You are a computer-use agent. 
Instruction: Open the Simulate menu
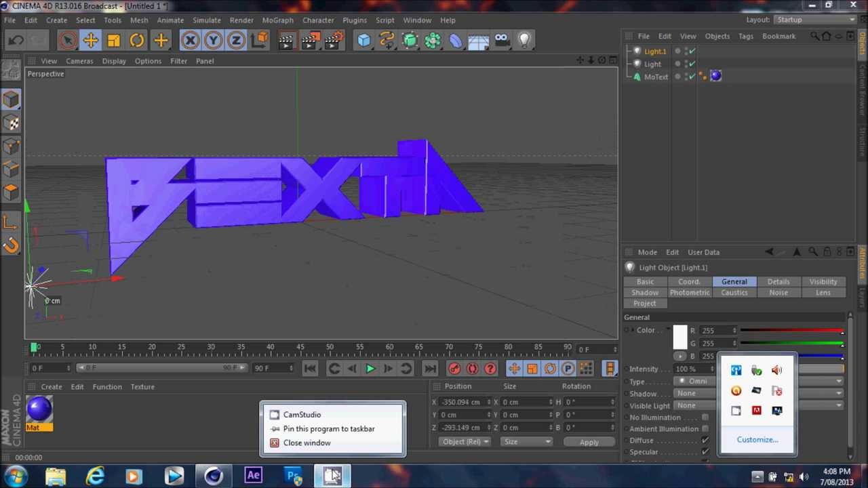207,20
